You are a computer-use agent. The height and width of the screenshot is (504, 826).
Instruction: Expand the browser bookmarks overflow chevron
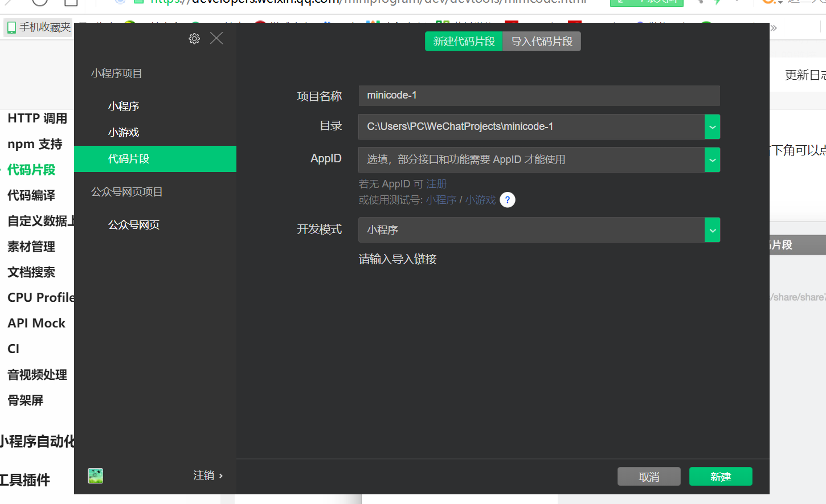(774, 27)
